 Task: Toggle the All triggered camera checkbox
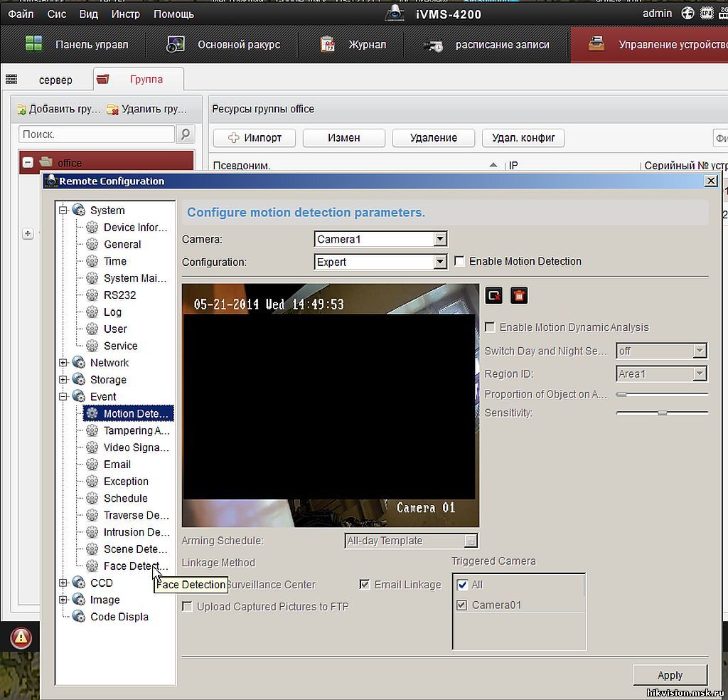(x=462, y=584)
